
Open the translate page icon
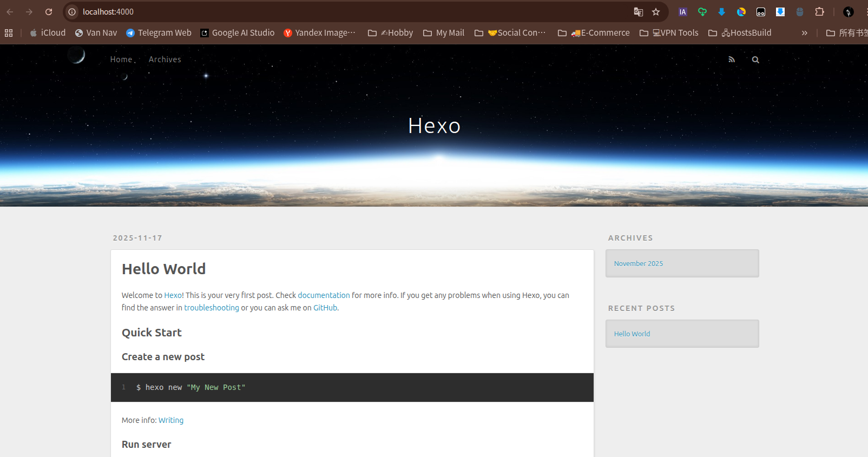click(639, 12)
